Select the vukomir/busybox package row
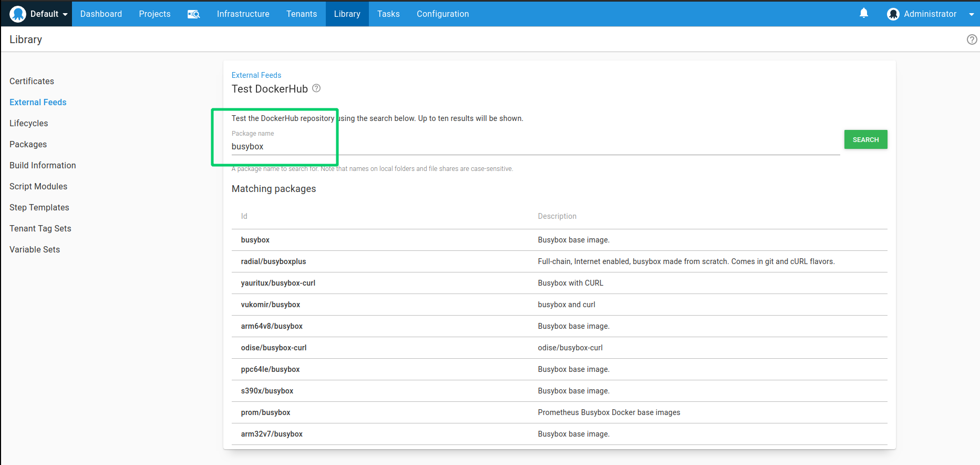 [559, 305]
